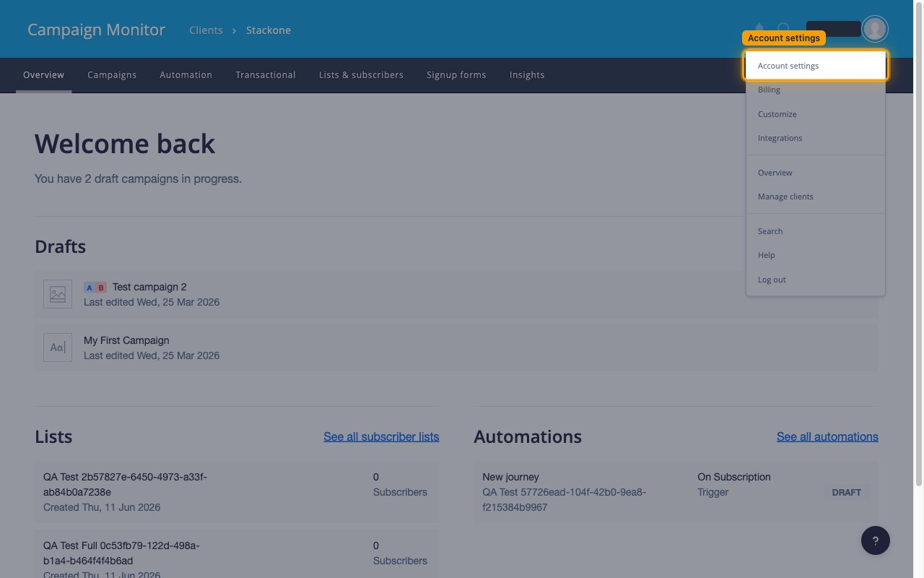
Task: Open the Automation tab
Action: [x=186, y=75]
